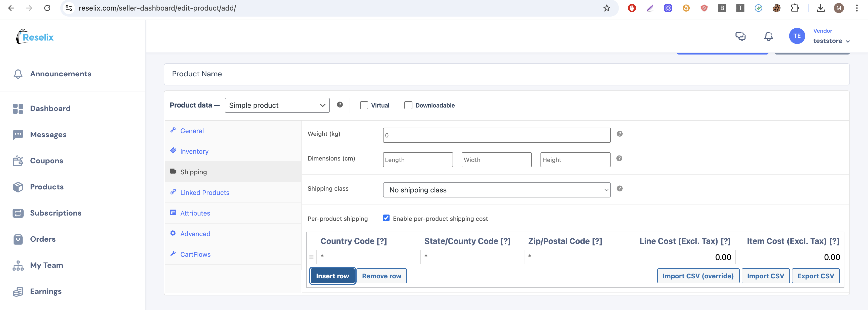Focus the Product Name field
868x310 pixels.
506,74
